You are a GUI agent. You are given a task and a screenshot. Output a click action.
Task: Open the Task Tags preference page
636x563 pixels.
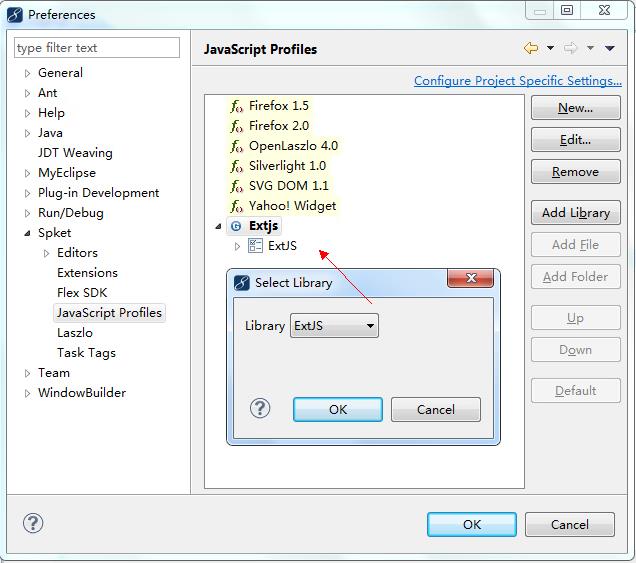[86, 353]
